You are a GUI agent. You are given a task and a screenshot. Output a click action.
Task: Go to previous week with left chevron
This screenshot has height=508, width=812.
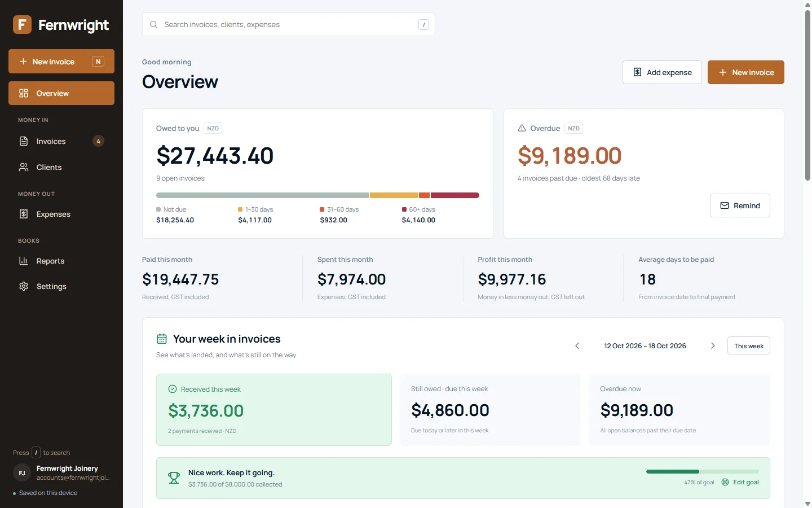(577, 345)
